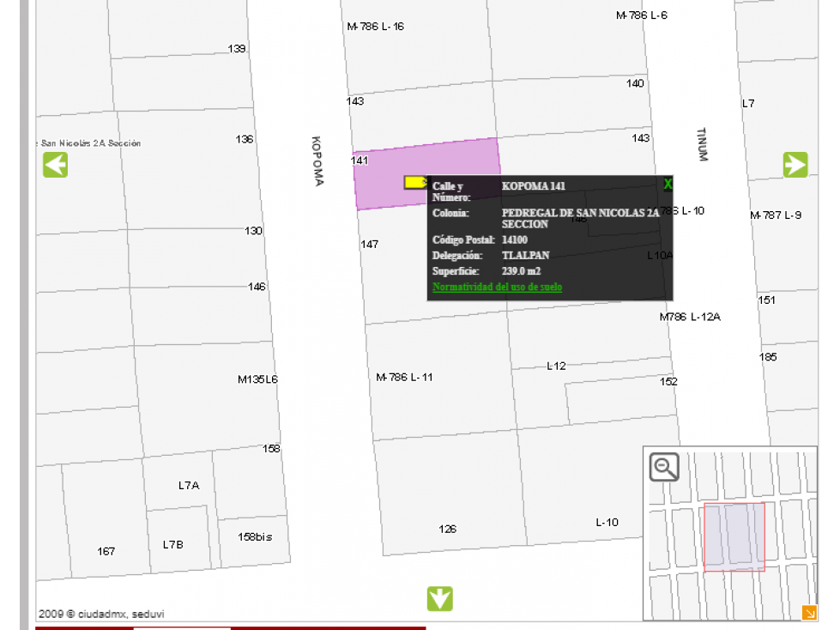Select lot labeled 126
The width and height of the screenshot is (840, 630).
coord(447,530)
